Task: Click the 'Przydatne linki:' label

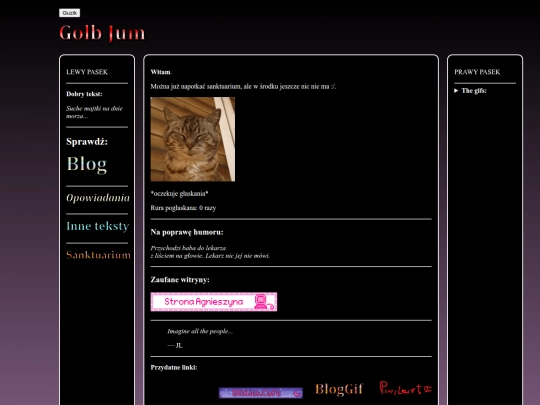Action: [x=174, y=367]
